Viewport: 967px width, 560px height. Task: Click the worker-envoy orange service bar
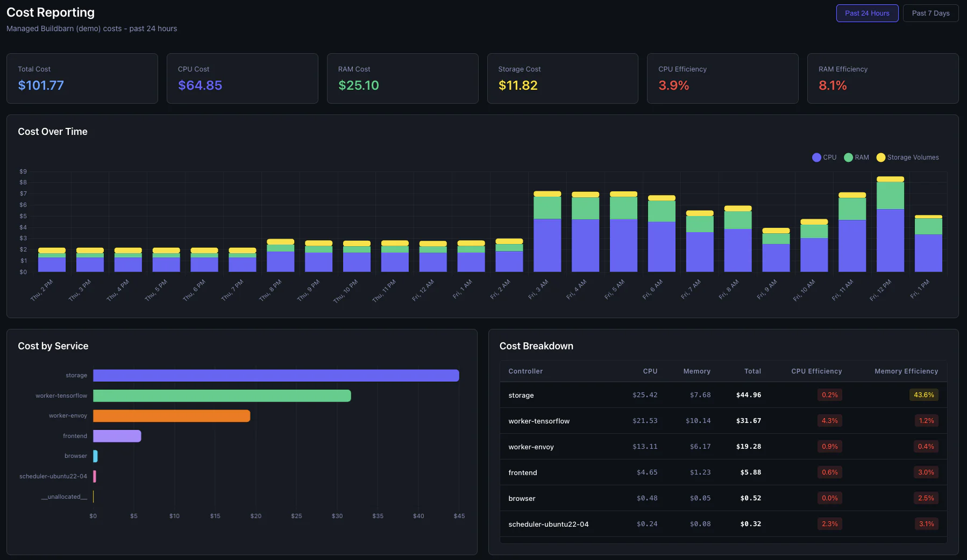tap(172, 416)
